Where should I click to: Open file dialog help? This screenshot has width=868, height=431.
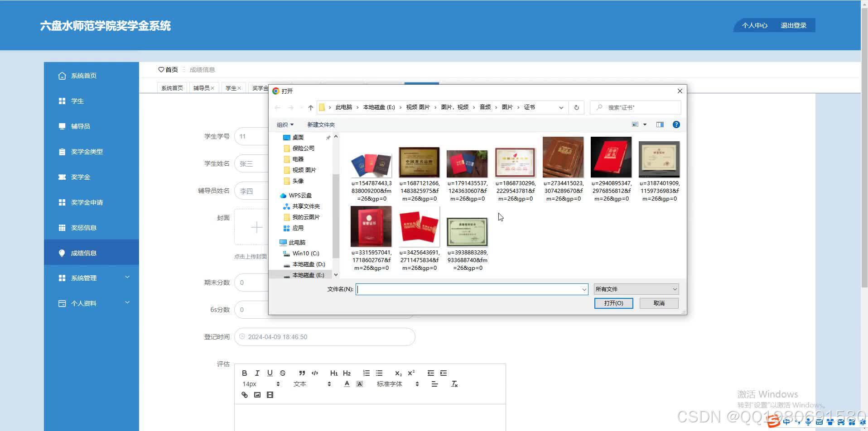[x=676, y=125]
